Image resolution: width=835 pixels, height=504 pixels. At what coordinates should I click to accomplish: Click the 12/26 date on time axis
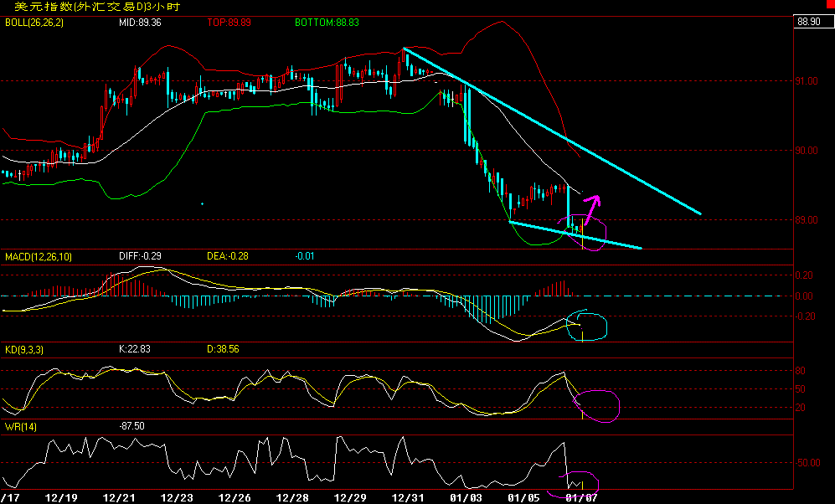click(x=235, y=498)
